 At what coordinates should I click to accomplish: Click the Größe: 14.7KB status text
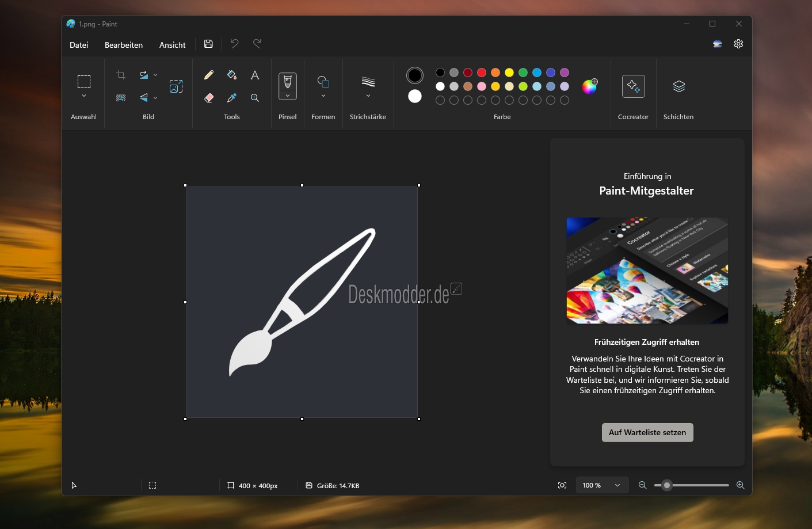point(338,486)
